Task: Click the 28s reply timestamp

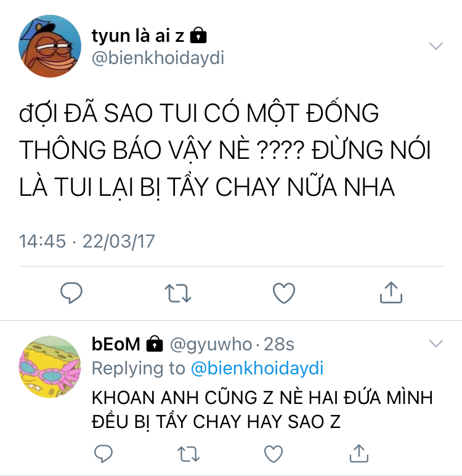Action: click(x=279, y=344)
